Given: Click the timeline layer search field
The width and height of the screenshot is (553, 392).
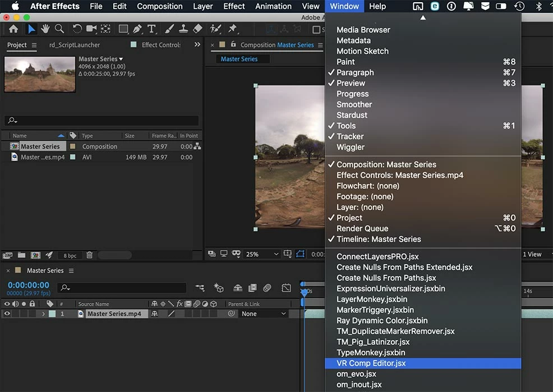Looking at the screenshot, I should pyautogui.click(x=122, y=288).
